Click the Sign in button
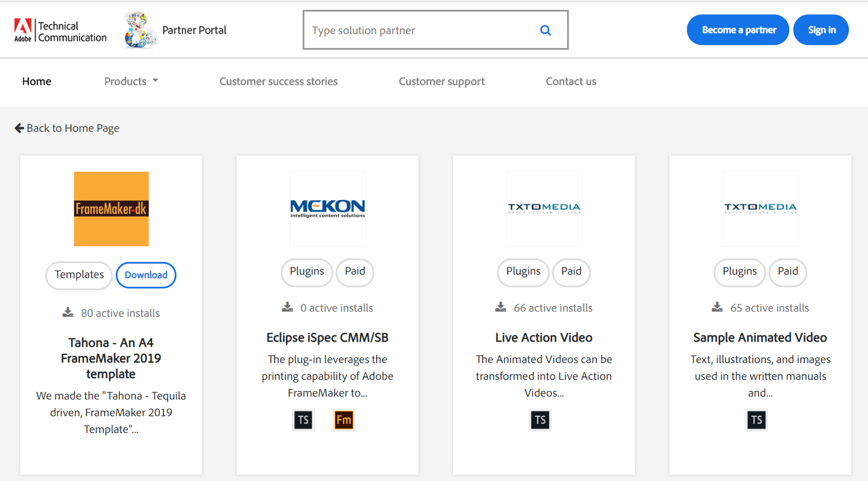 821,30
